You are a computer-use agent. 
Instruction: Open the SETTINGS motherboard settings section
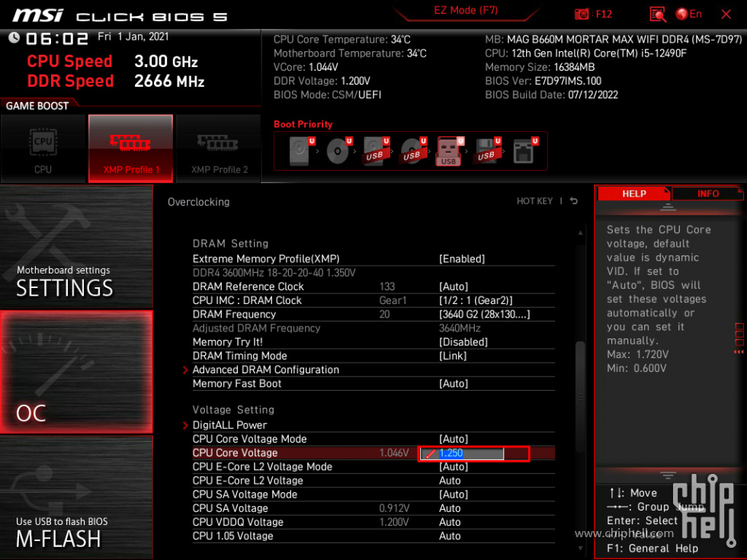[x=76, y=246]
